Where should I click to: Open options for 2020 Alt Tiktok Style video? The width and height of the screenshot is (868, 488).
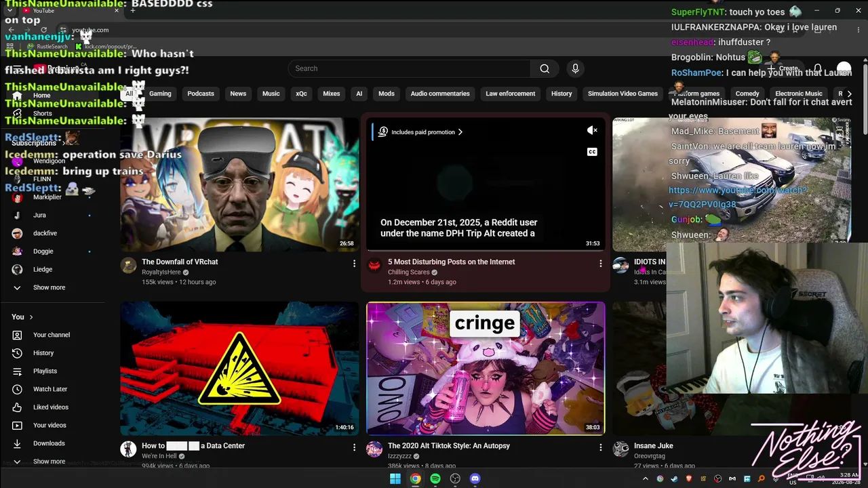click(600, 447)
